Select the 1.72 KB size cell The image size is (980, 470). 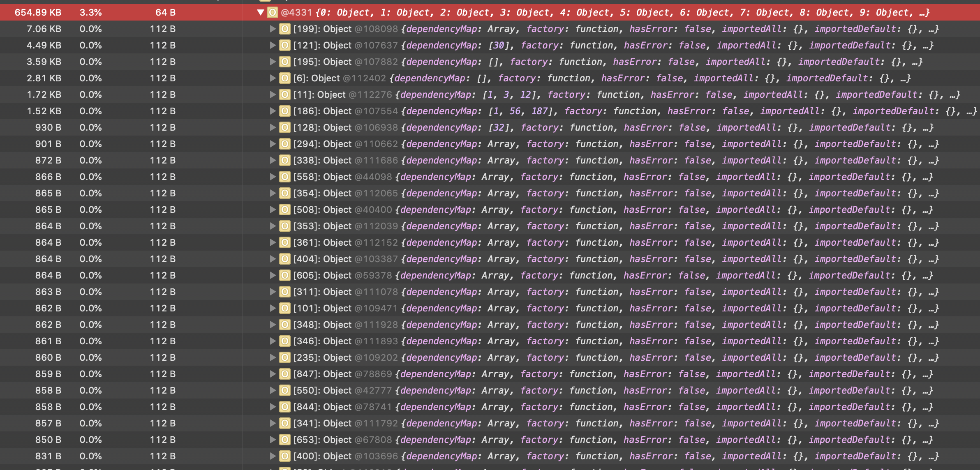click(44, 94)
